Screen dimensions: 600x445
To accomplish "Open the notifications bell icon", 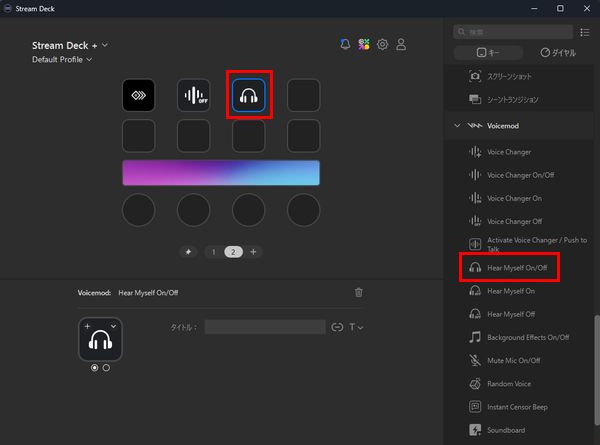I will [x=345, y=44].
